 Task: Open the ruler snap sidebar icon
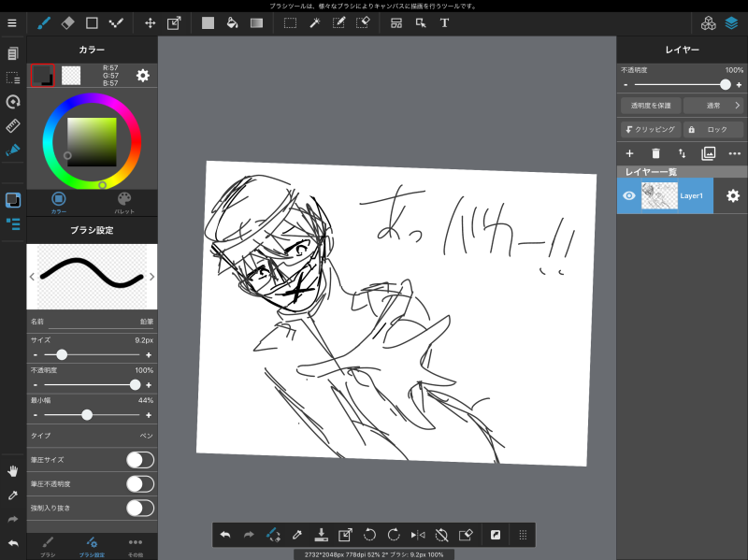pyautogui.click(x=13, y=126)
